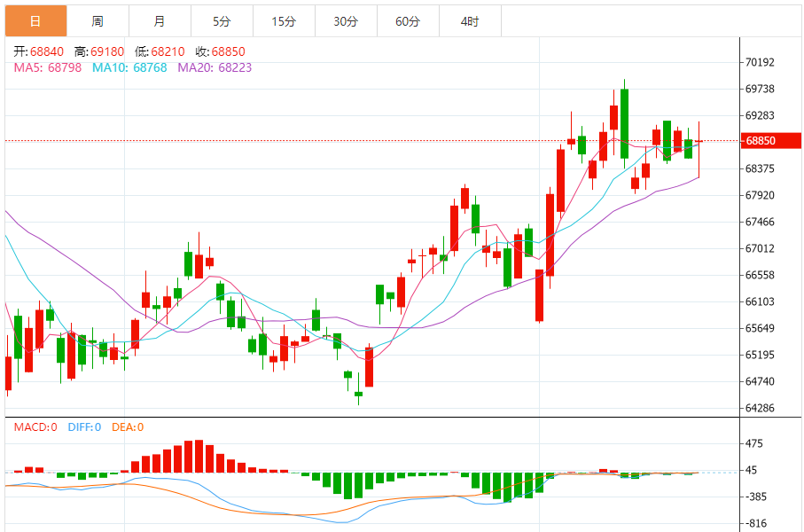This screenshot has height=532, width=804.
Task: Click the latest candlestick at the right edge
Action: [x=699, y=150]
